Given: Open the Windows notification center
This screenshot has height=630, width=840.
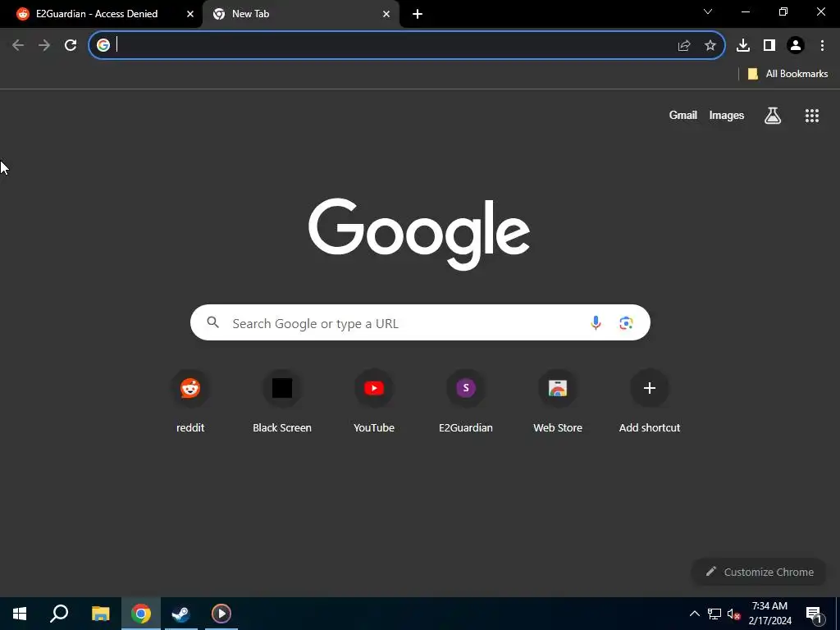Looking at the screenshot, I should tap(814, 614).
